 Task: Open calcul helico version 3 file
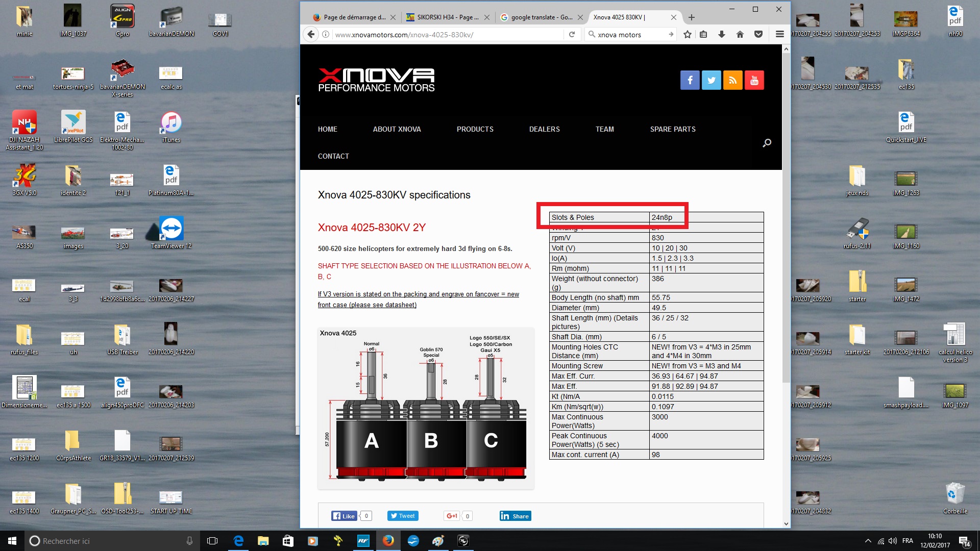tap(955, 342)
